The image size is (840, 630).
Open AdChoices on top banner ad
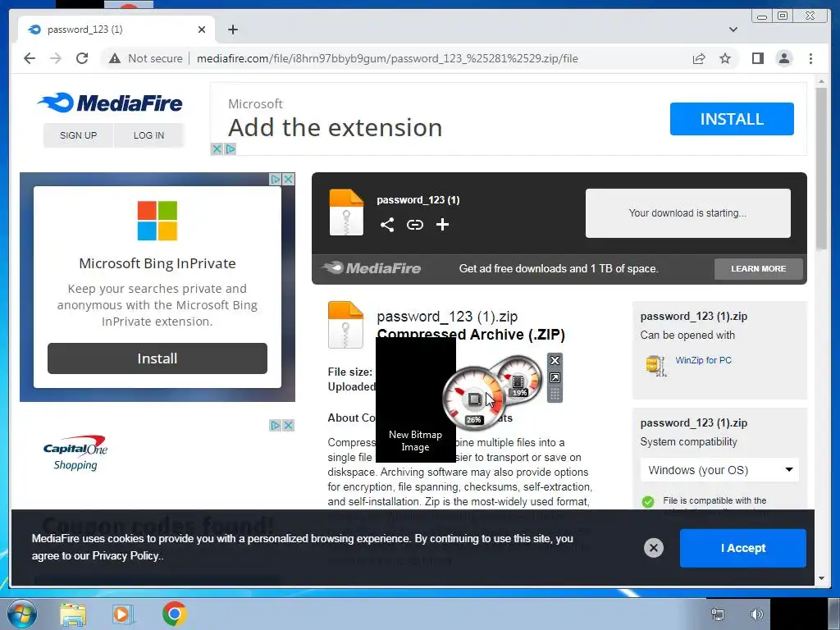click(x=231, y=149)
